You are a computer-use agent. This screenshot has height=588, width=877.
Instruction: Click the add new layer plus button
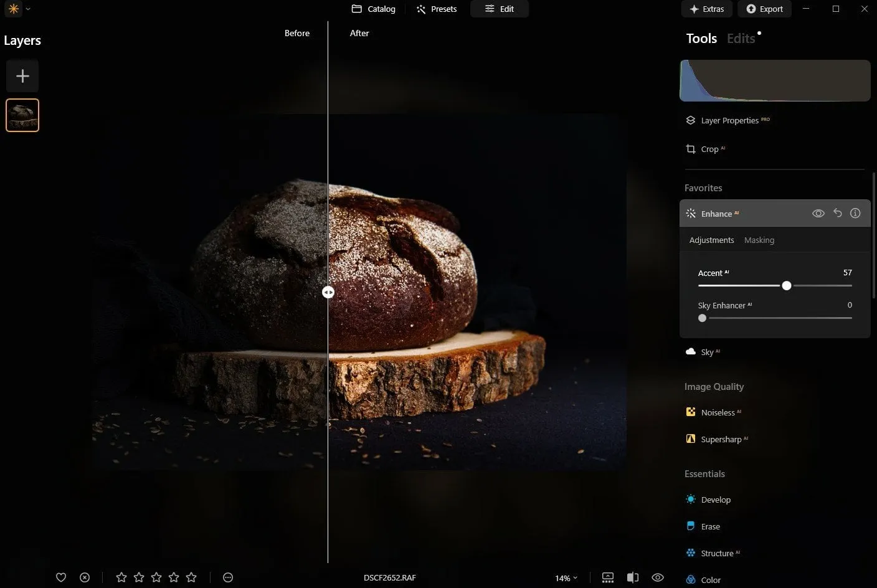pos(22,76)
